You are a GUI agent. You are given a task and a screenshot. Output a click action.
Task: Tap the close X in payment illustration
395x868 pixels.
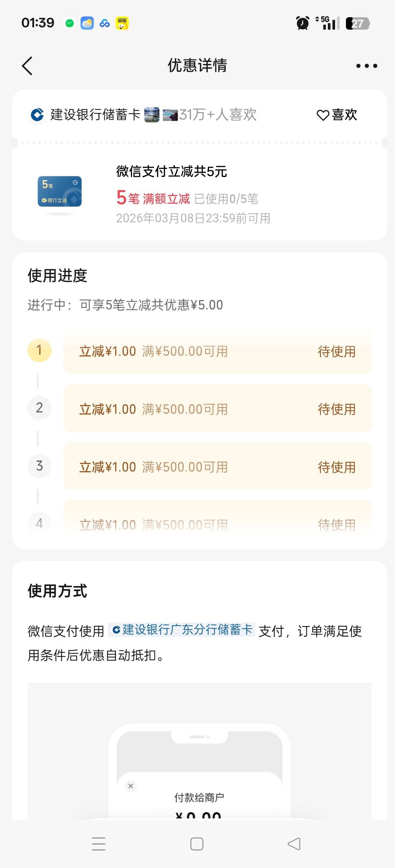pos(131,786)
